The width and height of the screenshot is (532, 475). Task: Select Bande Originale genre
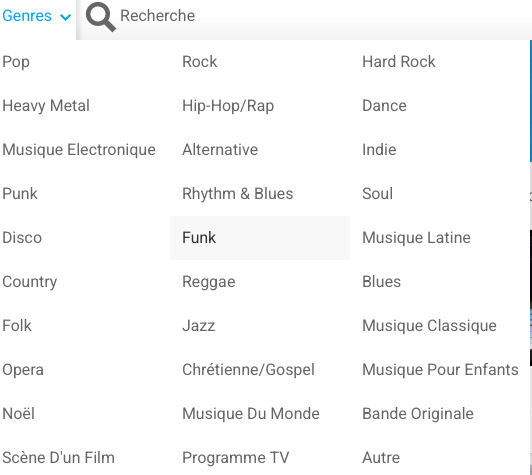point(418,414)
